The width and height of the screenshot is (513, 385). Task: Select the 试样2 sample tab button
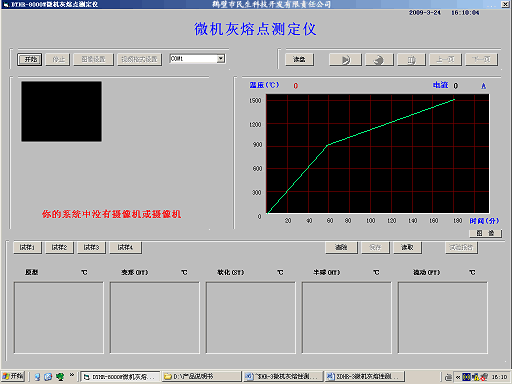pyautogui.click(x=59, y=247)
